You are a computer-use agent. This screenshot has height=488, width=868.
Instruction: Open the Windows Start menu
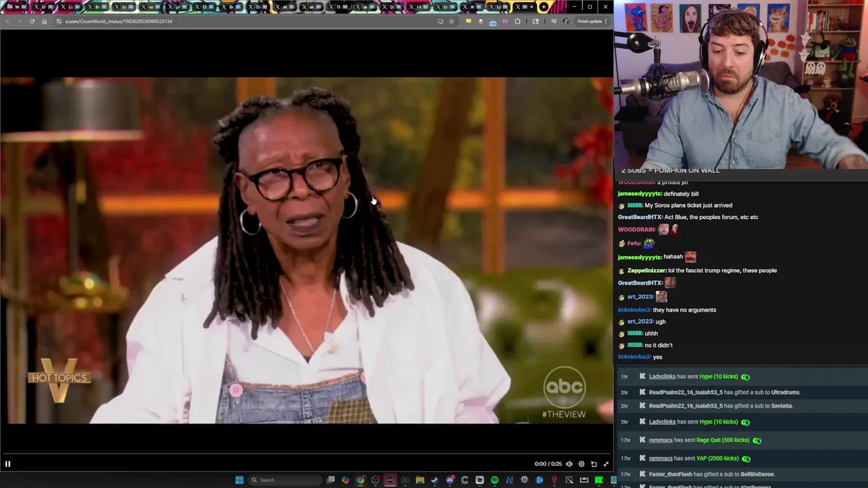coord(239,480)
